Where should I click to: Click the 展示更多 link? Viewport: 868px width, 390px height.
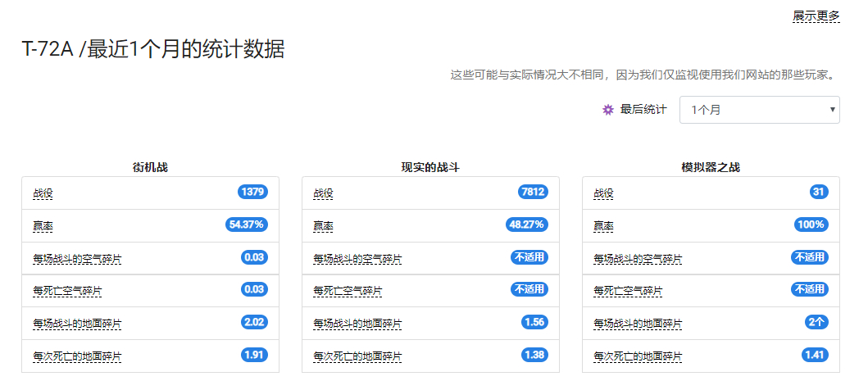[x=816, y=16]
